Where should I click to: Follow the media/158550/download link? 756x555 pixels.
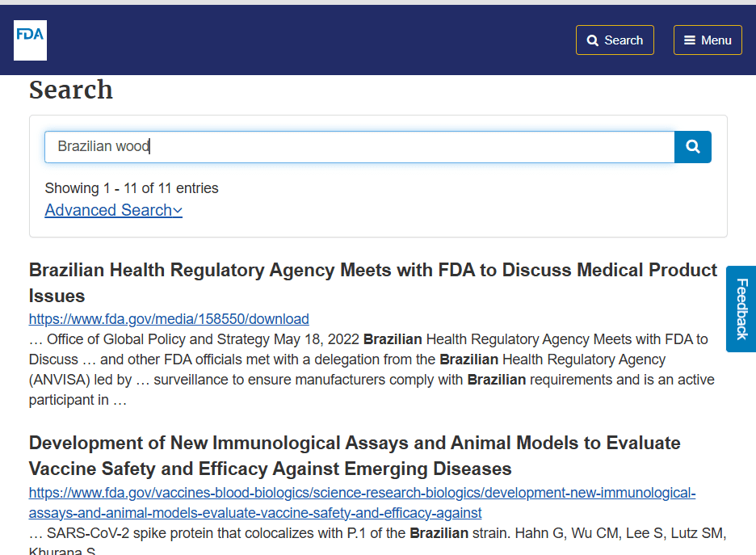[x=169, y=319]
